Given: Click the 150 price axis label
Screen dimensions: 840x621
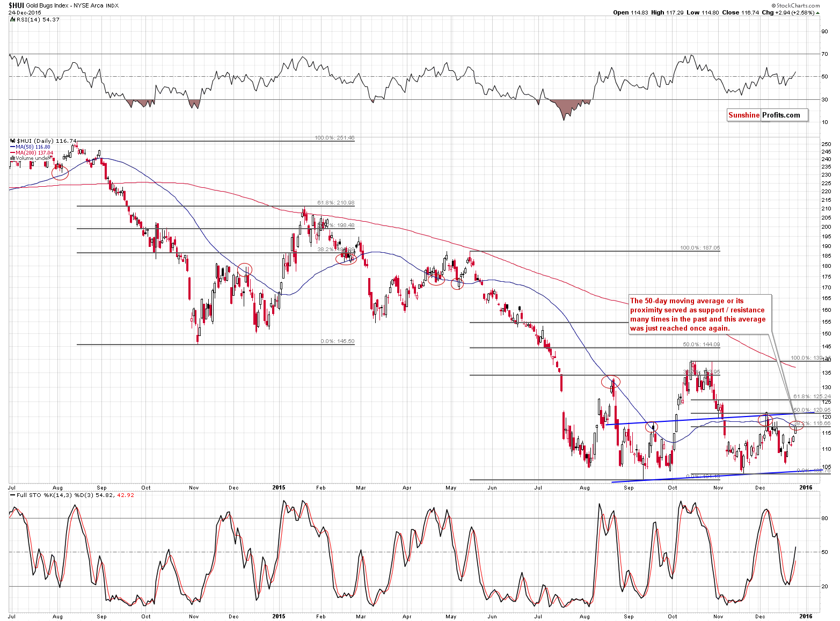Looking at the screenshot, I should tap(827, 333).
